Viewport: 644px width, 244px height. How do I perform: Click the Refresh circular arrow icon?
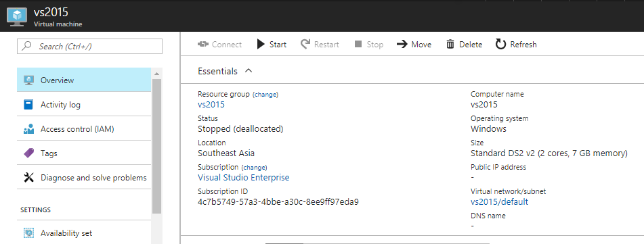[x=500, y=44]
